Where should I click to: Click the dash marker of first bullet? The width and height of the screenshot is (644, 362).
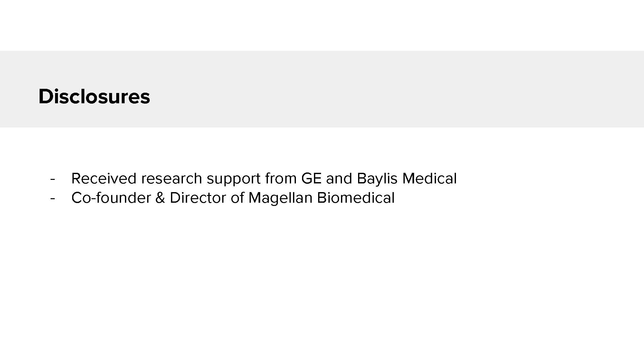click(53, 179)
